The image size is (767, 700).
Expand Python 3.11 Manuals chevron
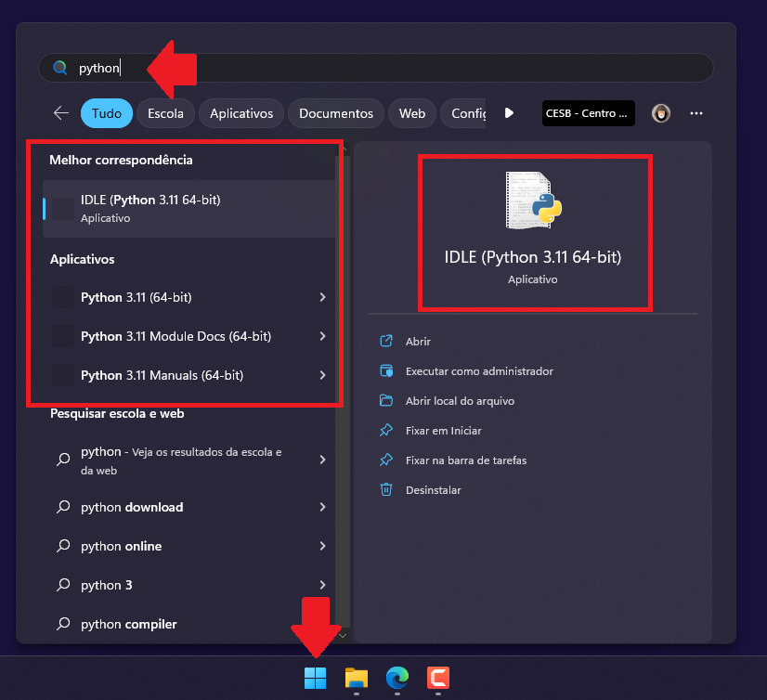click(x=322, y=376)
